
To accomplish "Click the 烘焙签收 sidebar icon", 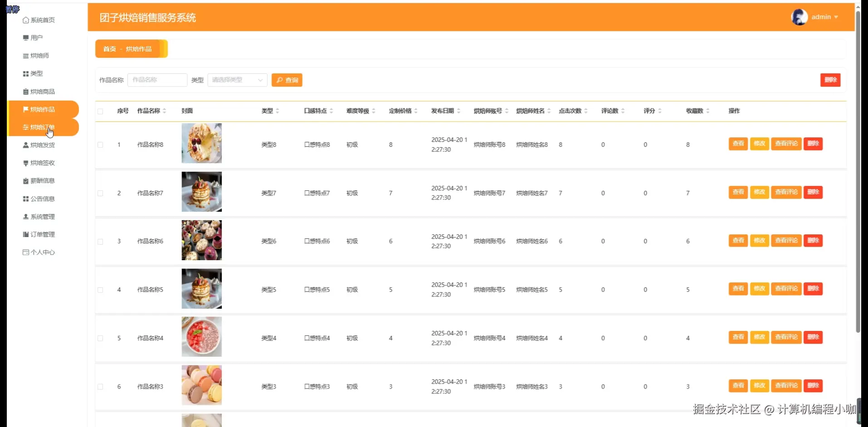I will pyautogui.click(x=26, y=163).
